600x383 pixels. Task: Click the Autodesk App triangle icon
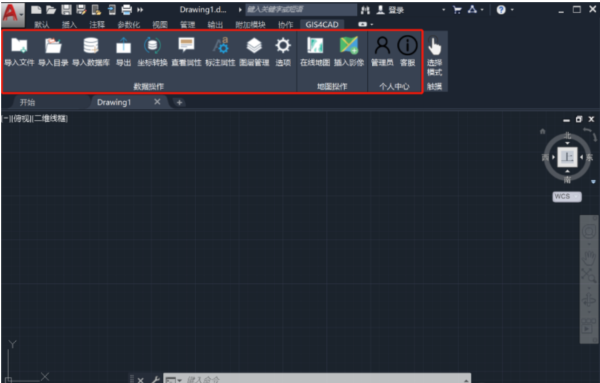(472, 10)
